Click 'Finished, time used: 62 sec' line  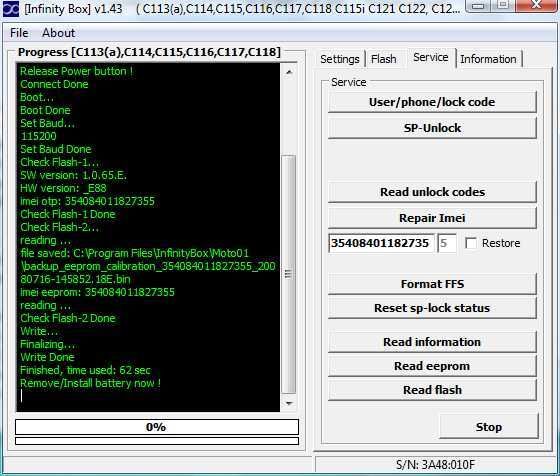[85, 370]
